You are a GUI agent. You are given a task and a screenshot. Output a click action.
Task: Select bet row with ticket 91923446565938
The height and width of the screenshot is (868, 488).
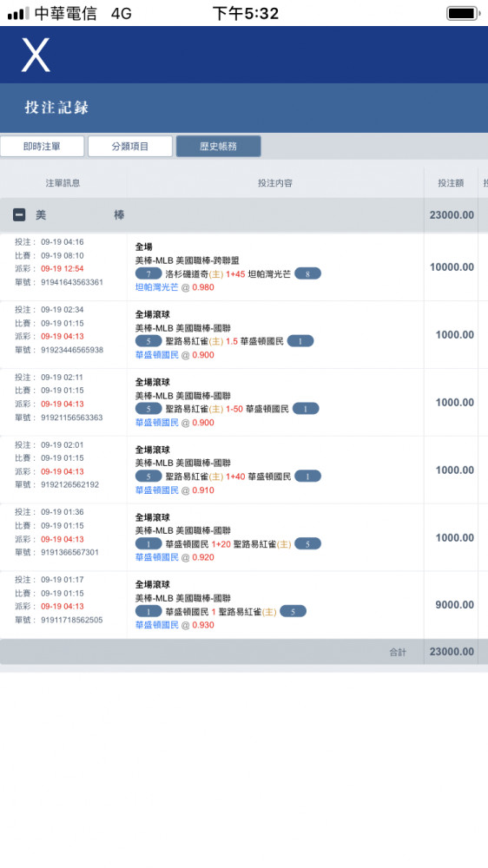(244, 335)
